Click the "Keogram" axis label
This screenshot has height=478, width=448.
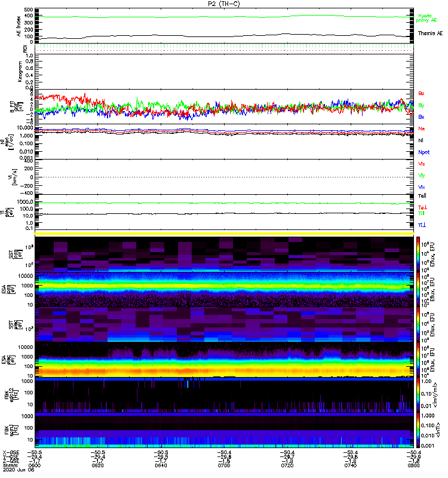pyautogui.click(x=20, y=71)
